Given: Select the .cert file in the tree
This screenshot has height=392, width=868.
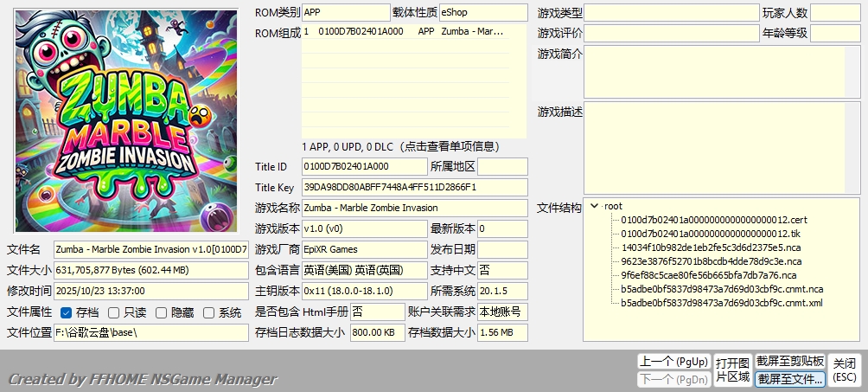Looking at the screenshot, I should click(713, 220).
